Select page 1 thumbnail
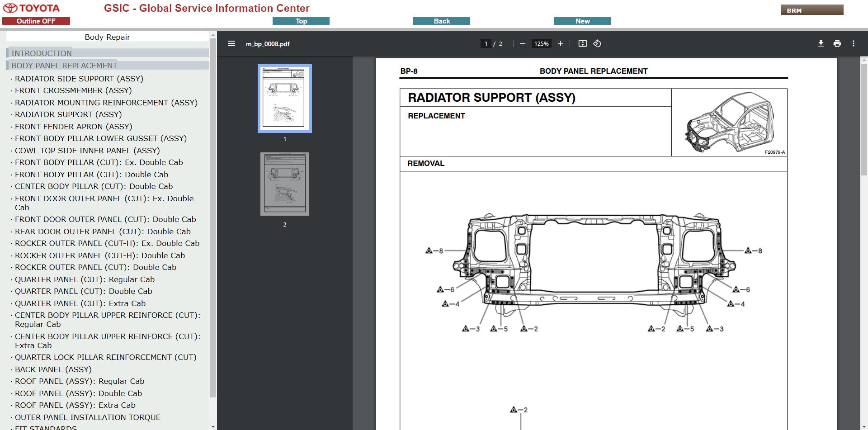868x430 pixels. click(285, 99)
